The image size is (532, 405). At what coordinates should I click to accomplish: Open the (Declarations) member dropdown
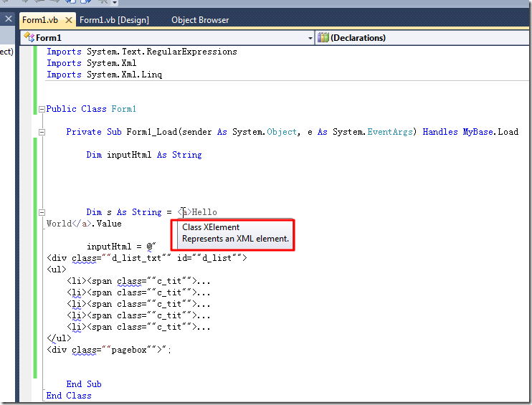click(x=423, y=38)
